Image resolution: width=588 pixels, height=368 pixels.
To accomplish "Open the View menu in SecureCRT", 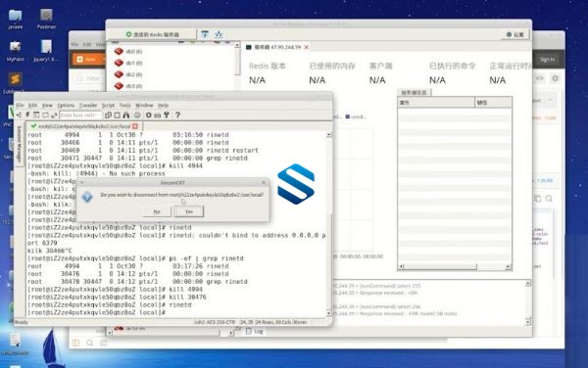I will (x=47, y=105).
